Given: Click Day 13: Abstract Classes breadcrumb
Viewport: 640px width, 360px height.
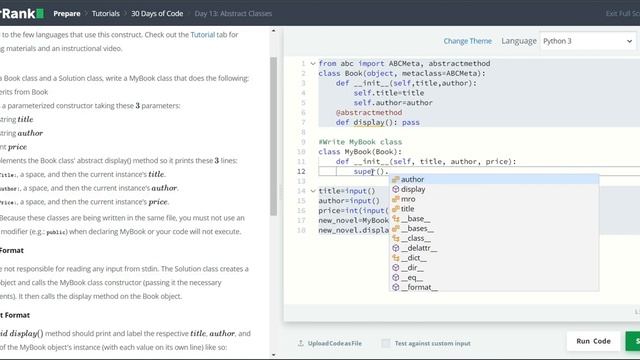Looking at the screenshot, I should tap(233, 13).
